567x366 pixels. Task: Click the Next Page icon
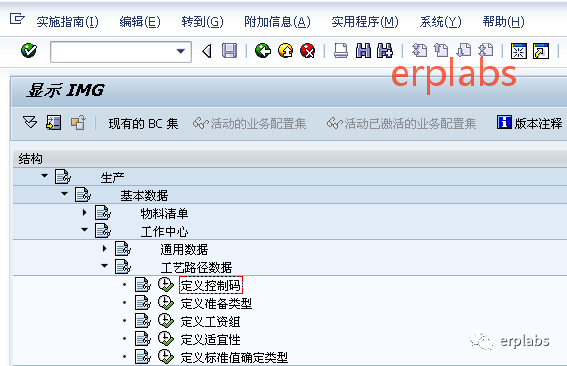464,50
